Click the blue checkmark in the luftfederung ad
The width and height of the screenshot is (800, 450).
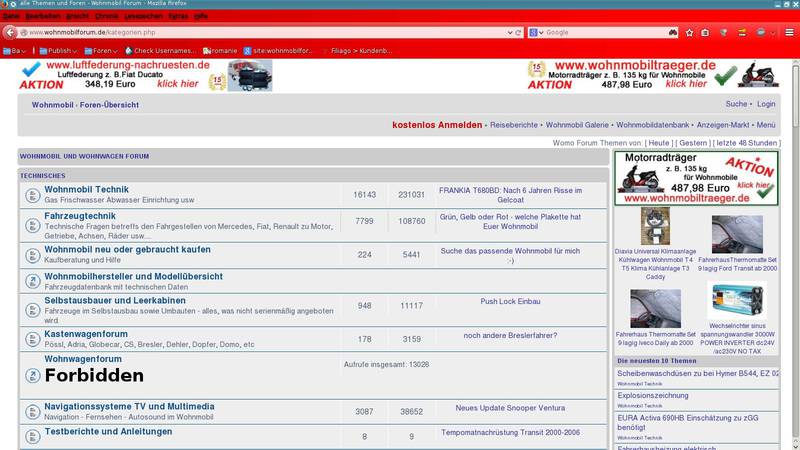pos(31,69)
